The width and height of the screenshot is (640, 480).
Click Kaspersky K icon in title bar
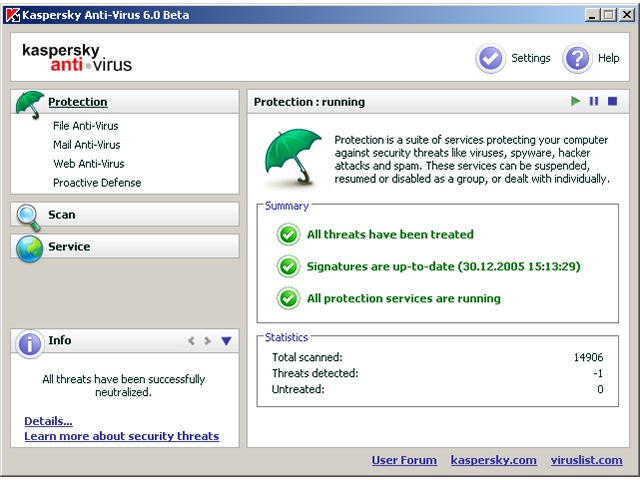click(x=13, y=15)
